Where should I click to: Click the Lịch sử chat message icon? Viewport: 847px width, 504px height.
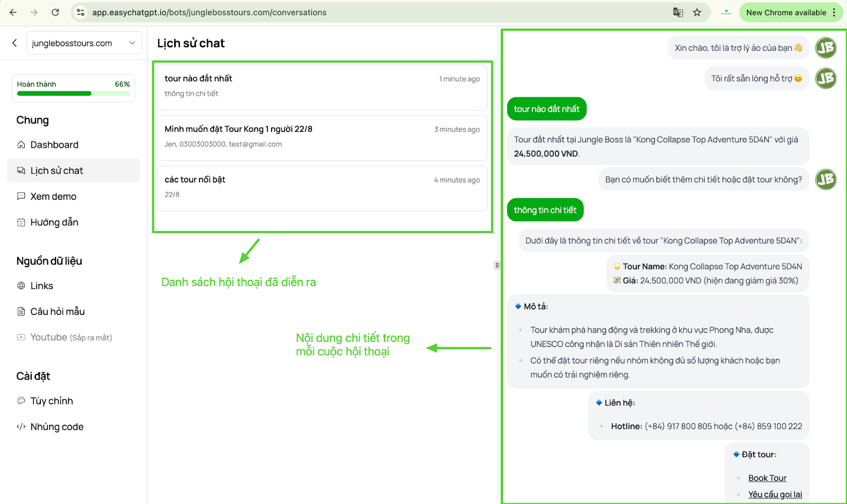pos(21,170)
